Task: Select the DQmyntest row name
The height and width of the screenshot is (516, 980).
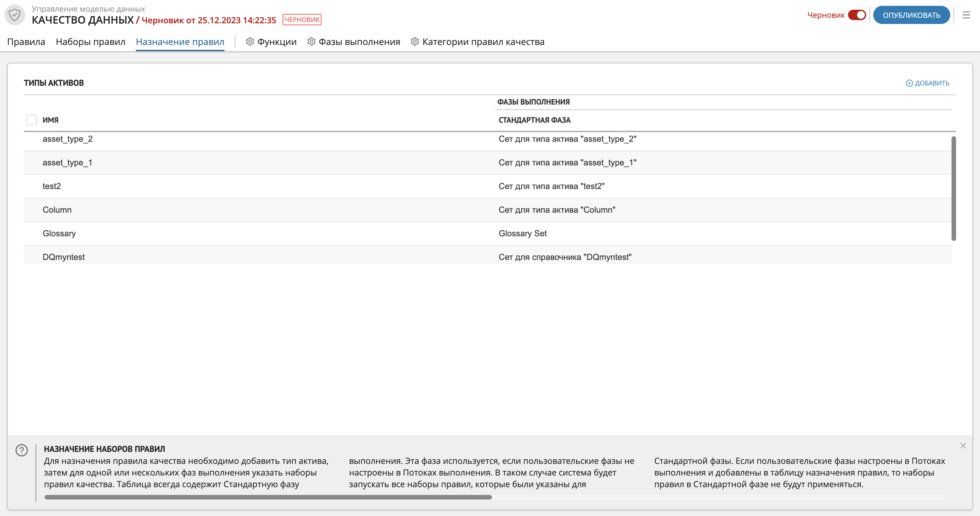Action: coord(63,257)
